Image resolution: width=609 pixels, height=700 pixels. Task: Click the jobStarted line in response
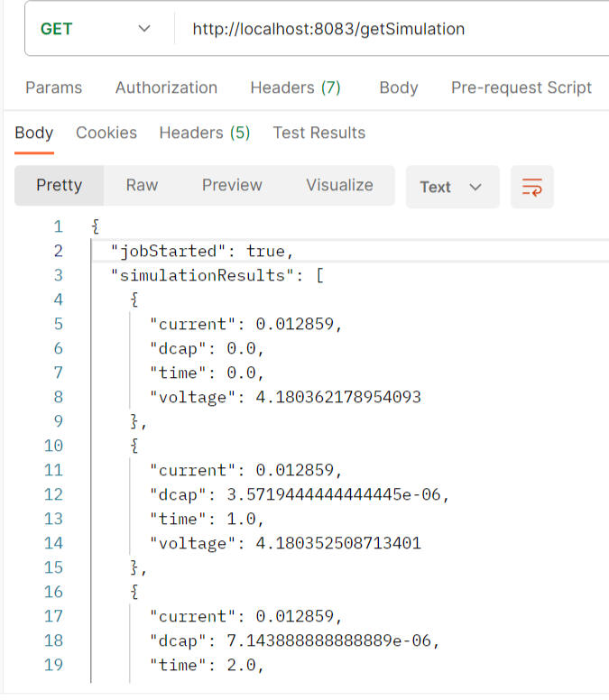pos(202,251)
